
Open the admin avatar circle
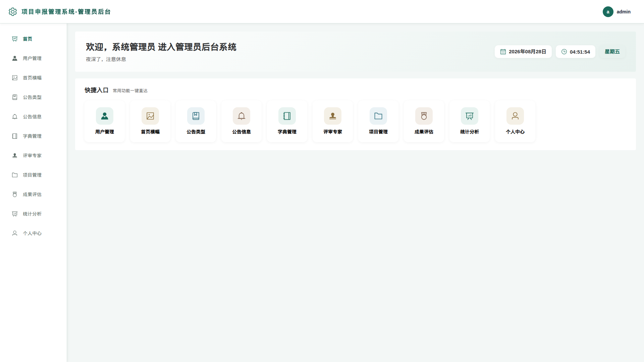pyautogui.click(x=608, y=12)
